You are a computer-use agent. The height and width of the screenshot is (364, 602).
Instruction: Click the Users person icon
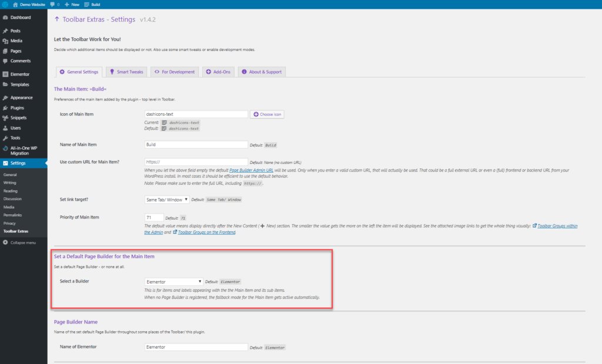[x=5, y=128]
